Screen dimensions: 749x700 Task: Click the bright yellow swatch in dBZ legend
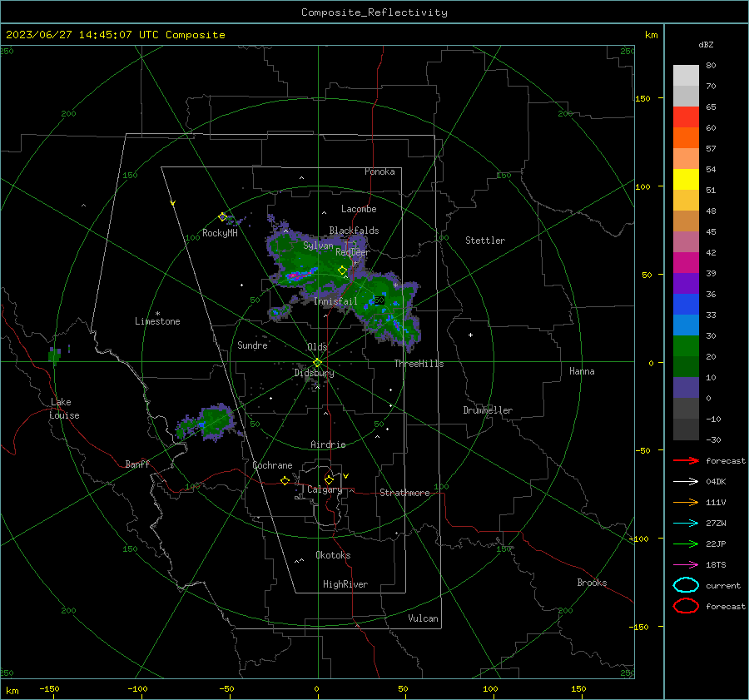coord(686,180)
